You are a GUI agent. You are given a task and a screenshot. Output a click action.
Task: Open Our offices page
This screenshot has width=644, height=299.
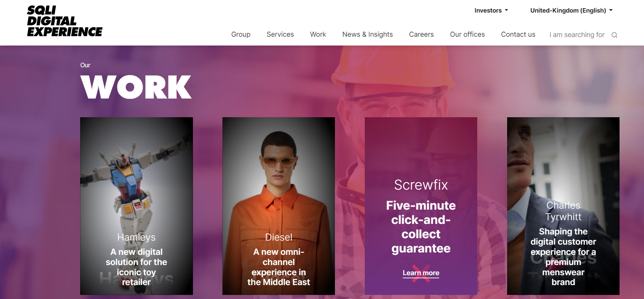pos(467,34)
